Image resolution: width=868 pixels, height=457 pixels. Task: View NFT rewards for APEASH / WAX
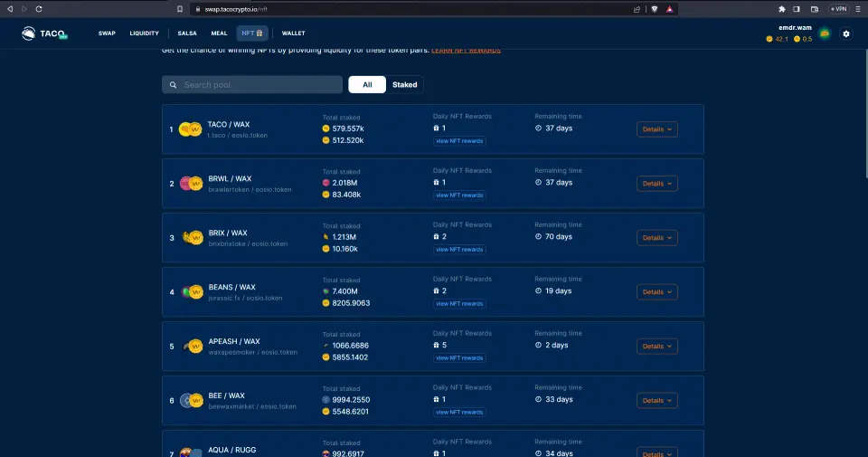(x=459, y=357)
